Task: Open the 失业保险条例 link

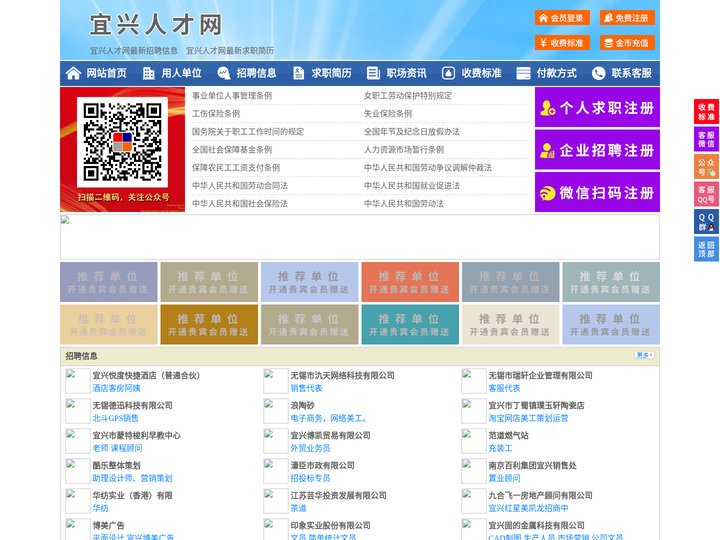Action: pos(388,113)
